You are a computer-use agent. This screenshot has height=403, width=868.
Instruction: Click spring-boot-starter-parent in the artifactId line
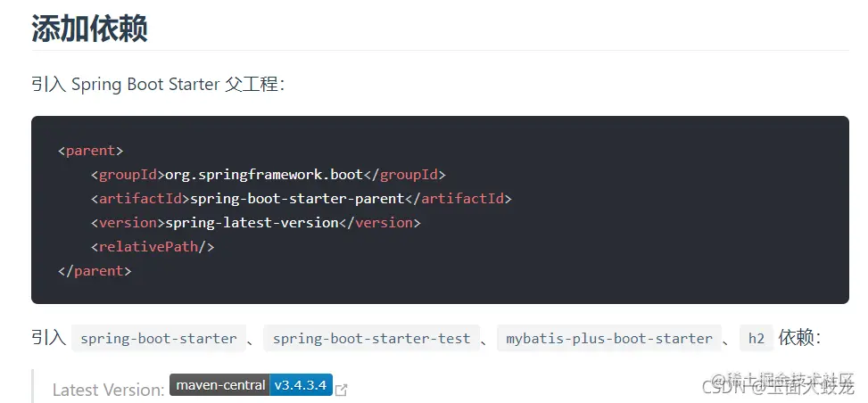point(299,198)
